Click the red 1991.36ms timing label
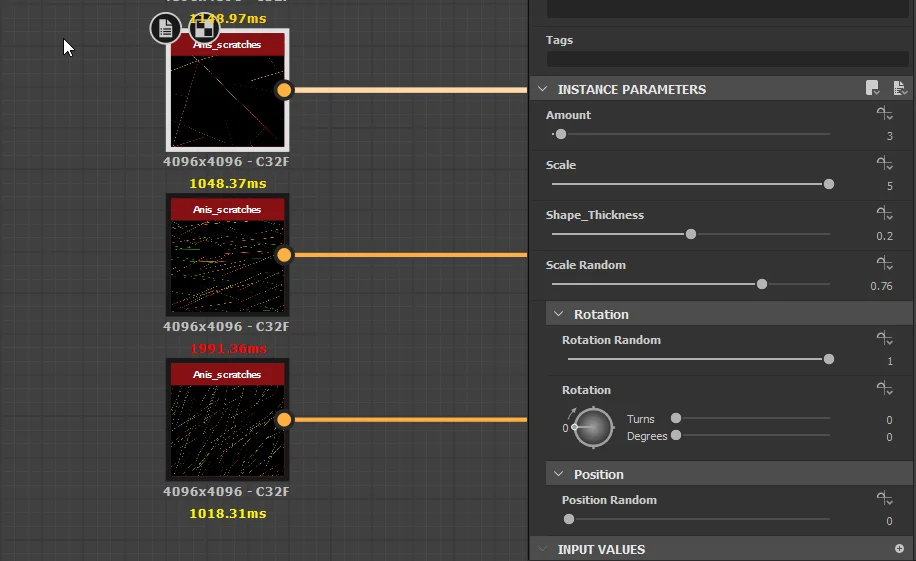 228,349
